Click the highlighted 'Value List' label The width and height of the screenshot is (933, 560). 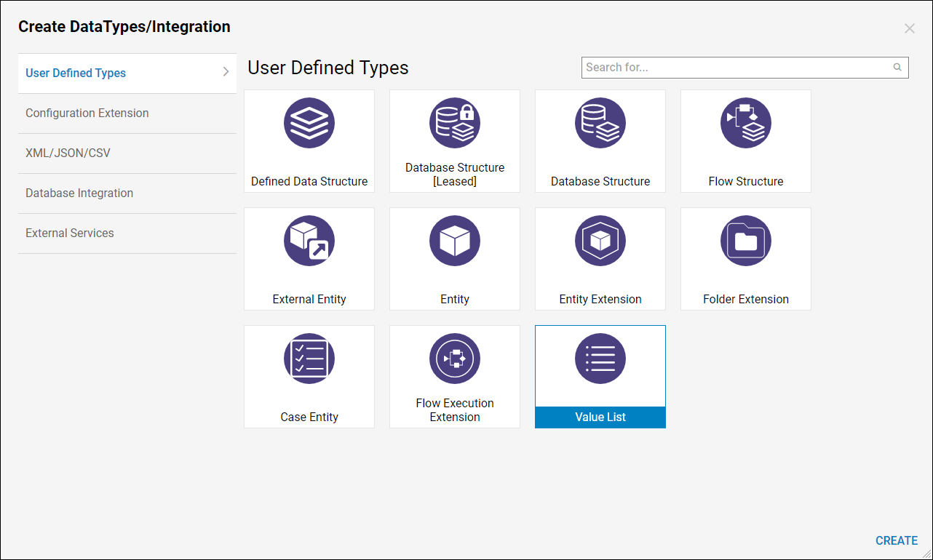tap(600, 417)
